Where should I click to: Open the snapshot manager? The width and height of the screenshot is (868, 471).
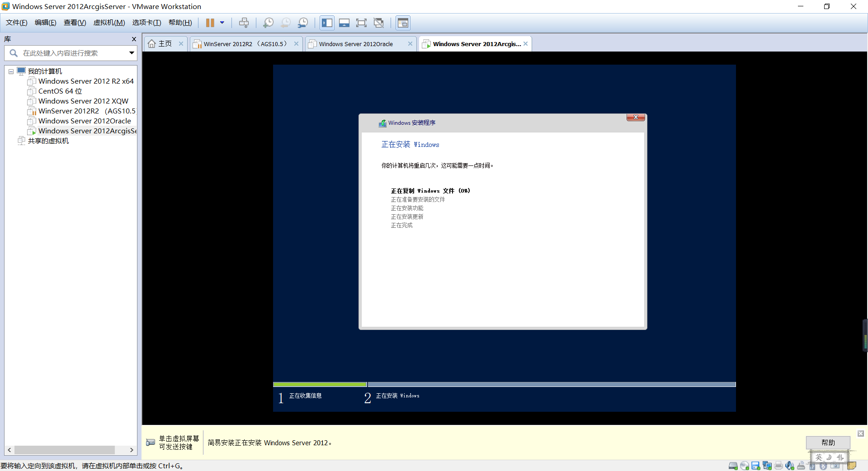303,23
